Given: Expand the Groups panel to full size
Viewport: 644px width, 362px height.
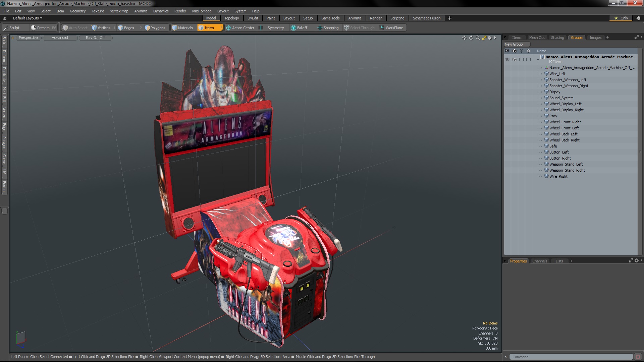Looking at the screenshot, I should 636,37.
